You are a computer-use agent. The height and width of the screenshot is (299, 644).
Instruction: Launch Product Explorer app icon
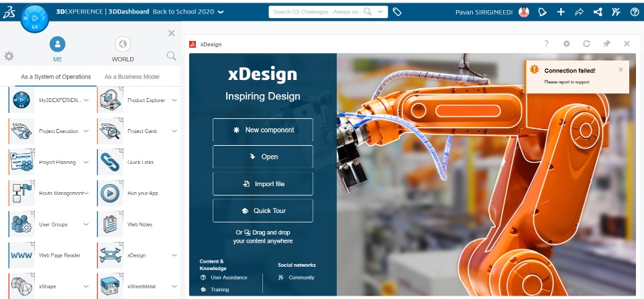pyautogui.click(x=110, y=100)
